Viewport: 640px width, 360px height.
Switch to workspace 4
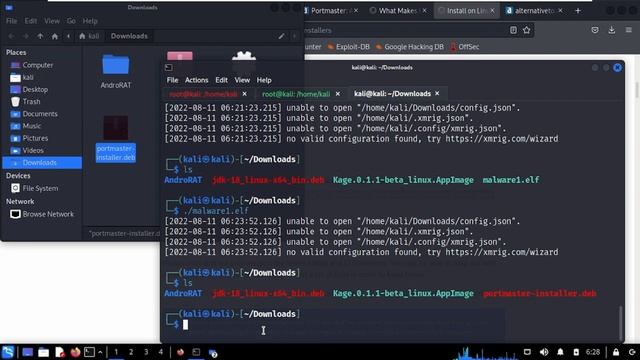[161, 352]
